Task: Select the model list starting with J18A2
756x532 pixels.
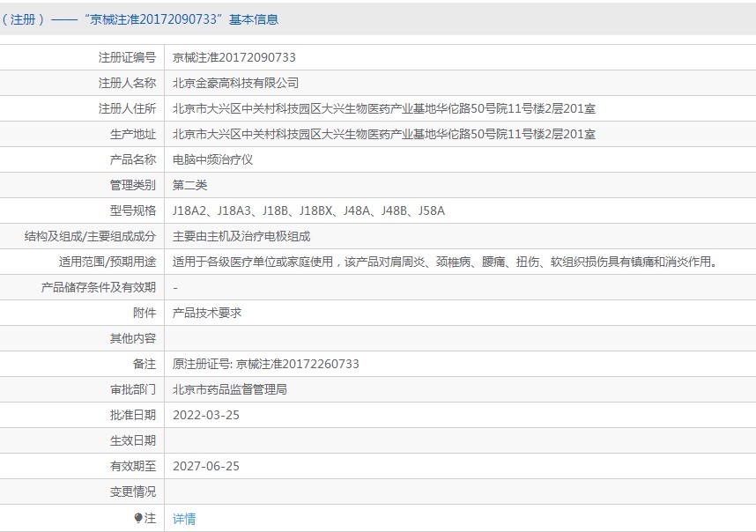Action: pyautogui.click(x=308, y=211)
